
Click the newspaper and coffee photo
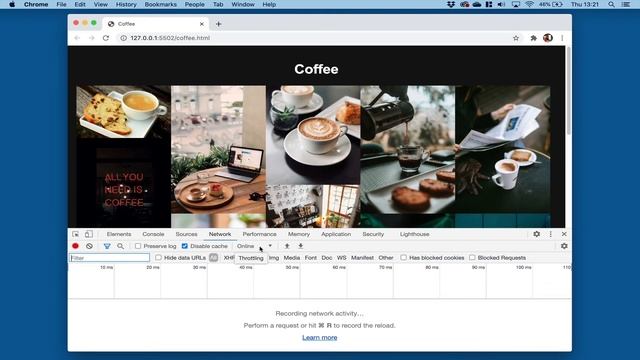502,149
